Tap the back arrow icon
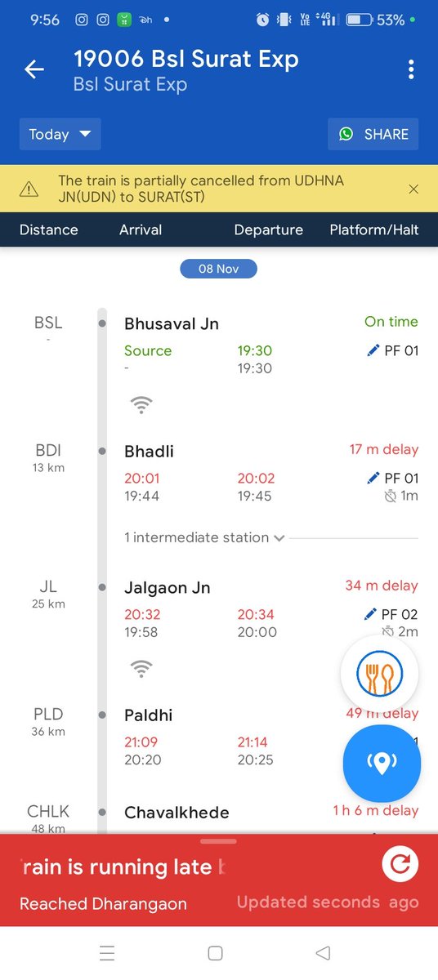This screenshot has width=438, height=980. tap(34, 70)
